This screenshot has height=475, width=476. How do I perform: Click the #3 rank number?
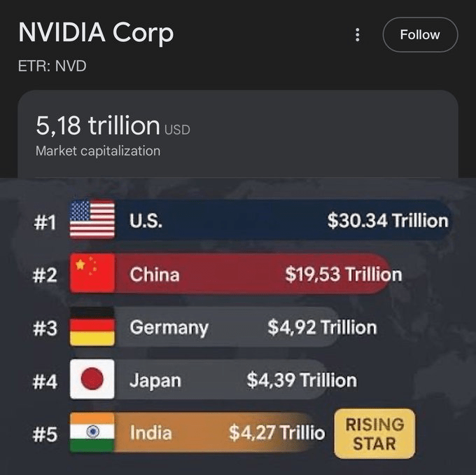(x=45, y=329)
